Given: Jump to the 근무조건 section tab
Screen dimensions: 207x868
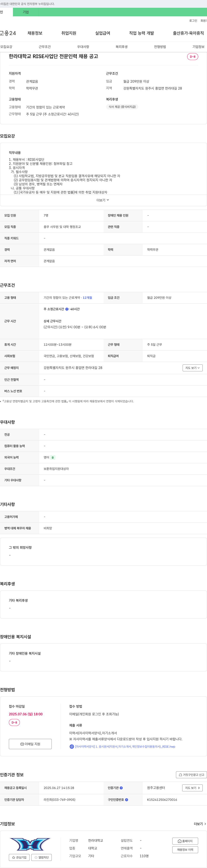Looking at the screenshot, I should click(x=45, y=47).
